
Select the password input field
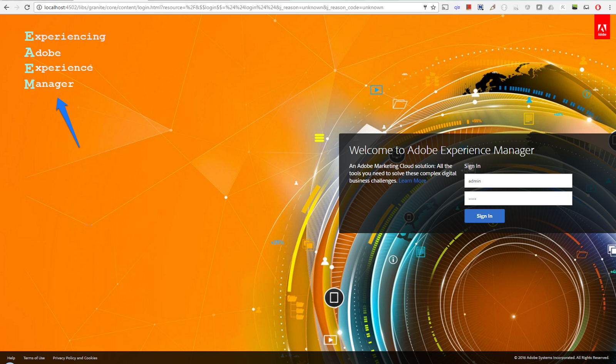pos(518,198)
